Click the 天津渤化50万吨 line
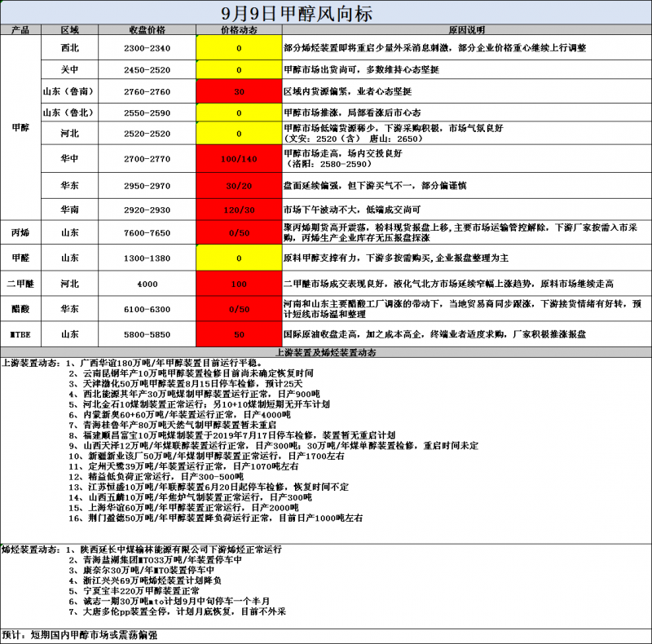Image resolution: width=652 pixels, height=644 pixels. pos(186,384)
